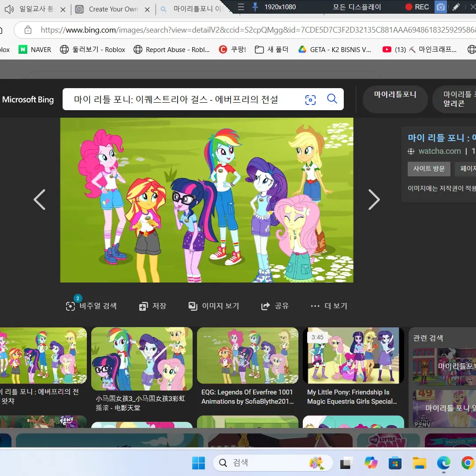Click the pin icon on recorder bar
This screenshot has height=476, width=476.
tap(255, 7)
